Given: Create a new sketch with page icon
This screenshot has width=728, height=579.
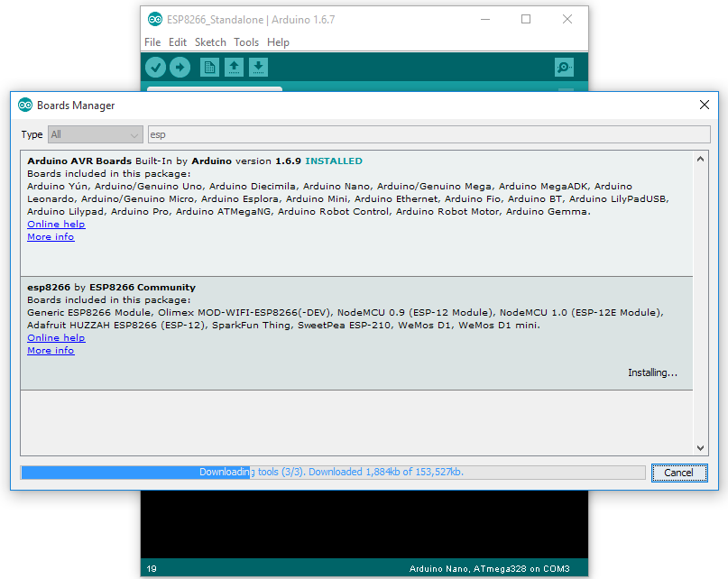Looking at the screenshot, I should pos(209,68).
